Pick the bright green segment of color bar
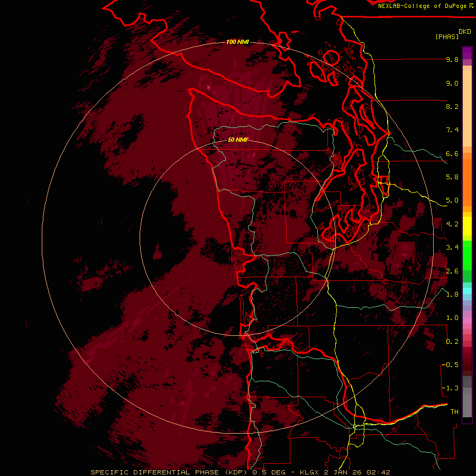Screen dimensions: 476x476 tap(467, 255)
